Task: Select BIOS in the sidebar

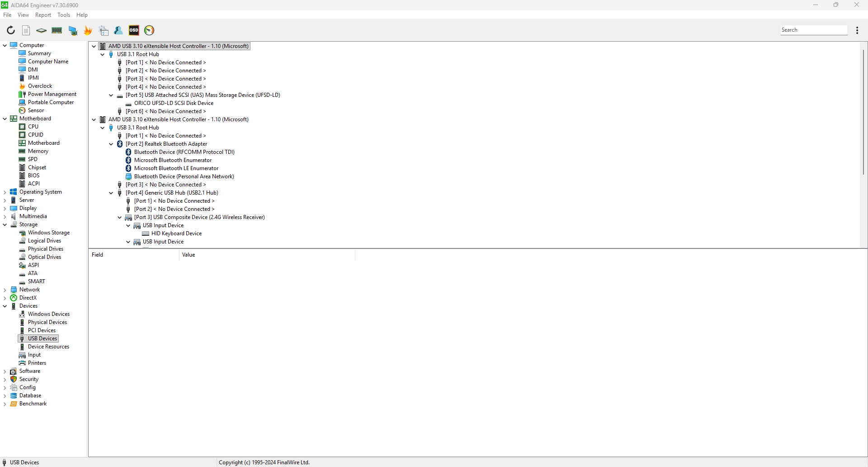Action: [33, 176]
